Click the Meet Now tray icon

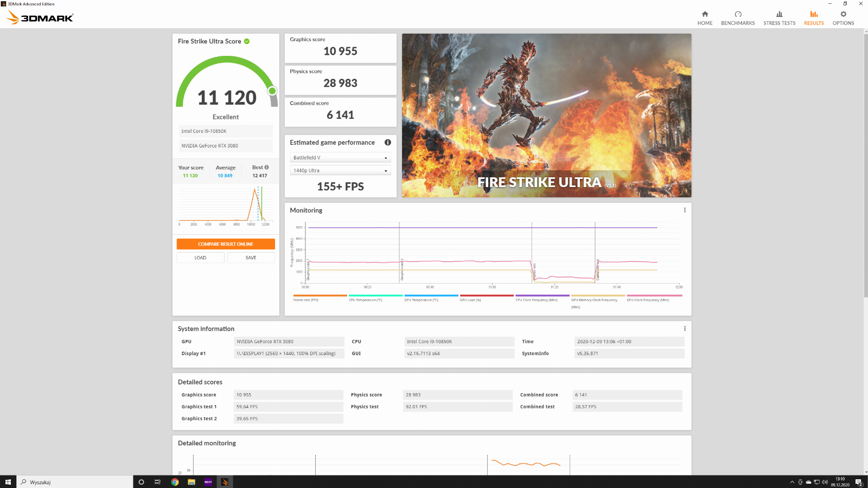[x=800, y=482]
